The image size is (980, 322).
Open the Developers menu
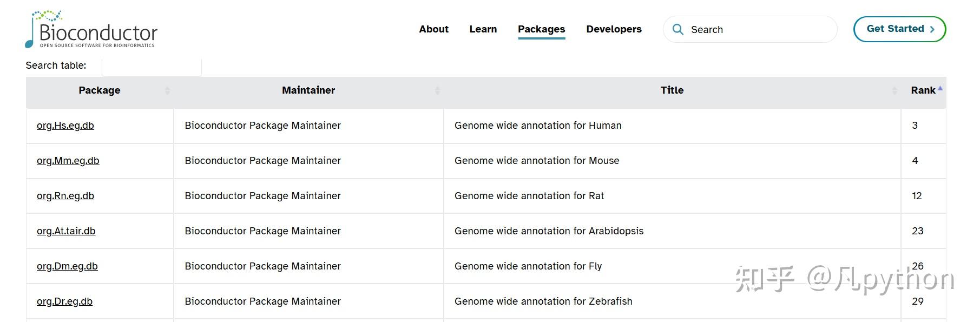coord(614,29)
